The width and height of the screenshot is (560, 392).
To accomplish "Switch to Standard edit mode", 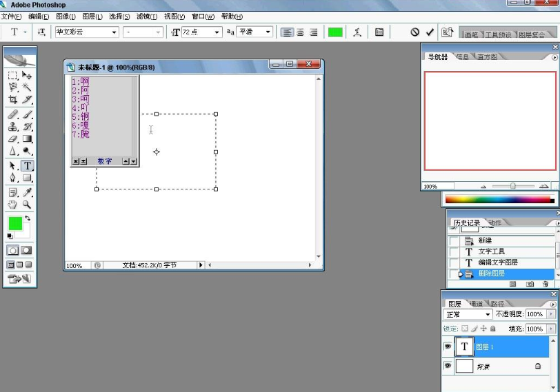I will 13,250.
